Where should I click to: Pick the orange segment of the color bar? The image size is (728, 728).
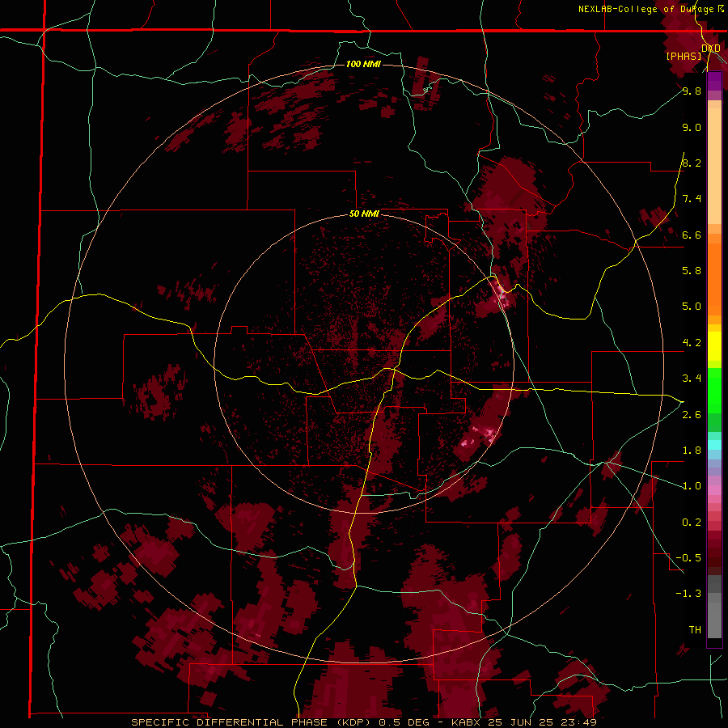tap(714, 280)
